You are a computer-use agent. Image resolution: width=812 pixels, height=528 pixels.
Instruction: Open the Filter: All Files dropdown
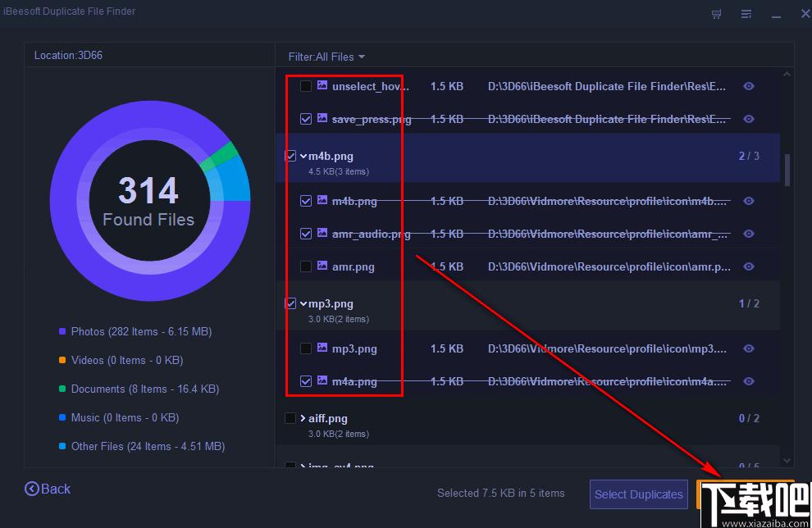tap(326, 57)
